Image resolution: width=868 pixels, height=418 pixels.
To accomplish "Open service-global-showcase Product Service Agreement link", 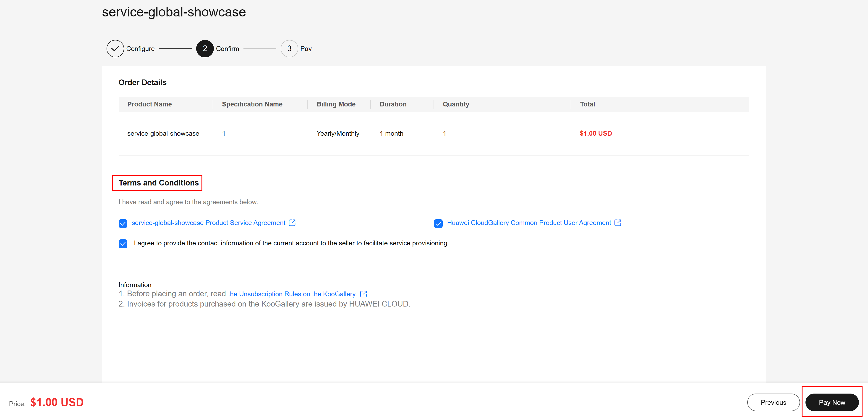I will tap(209, 223).
